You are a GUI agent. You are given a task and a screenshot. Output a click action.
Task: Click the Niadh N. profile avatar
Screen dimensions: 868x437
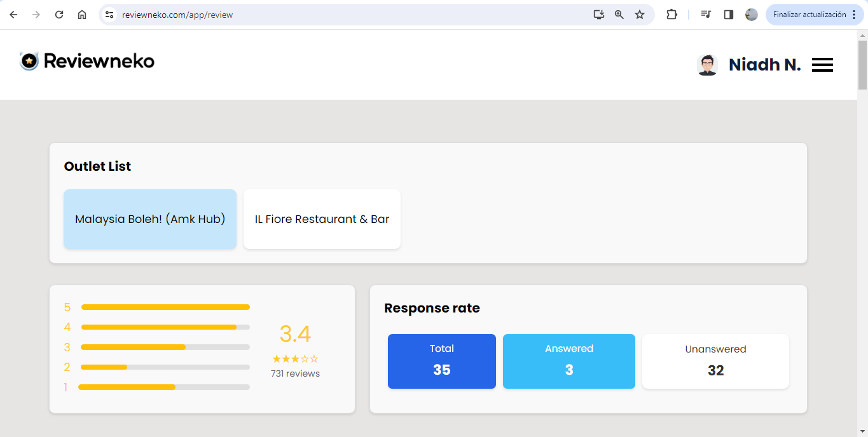[x=707, y=65]
